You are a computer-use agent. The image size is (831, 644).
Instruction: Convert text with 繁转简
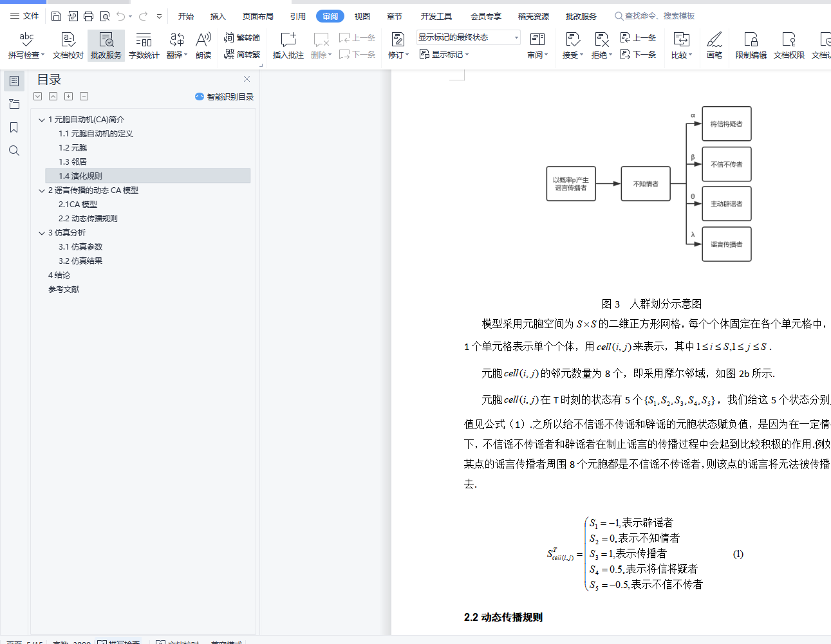point(242,38)
